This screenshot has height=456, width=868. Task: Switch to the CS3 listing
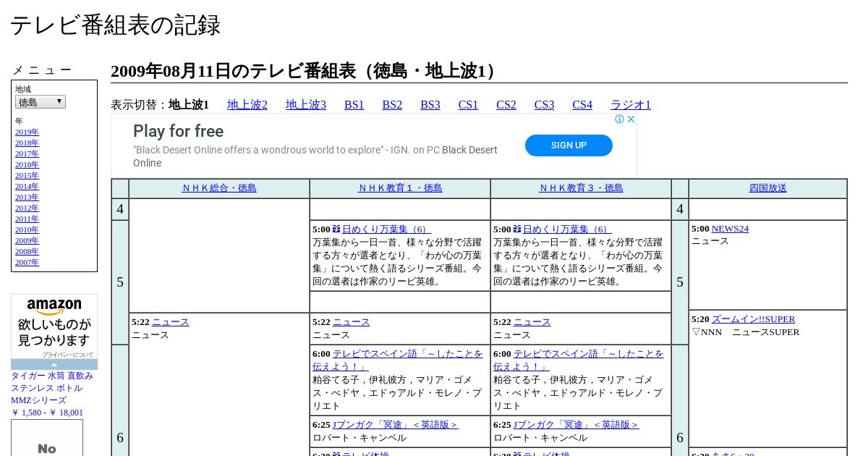(x=544, y=105)
